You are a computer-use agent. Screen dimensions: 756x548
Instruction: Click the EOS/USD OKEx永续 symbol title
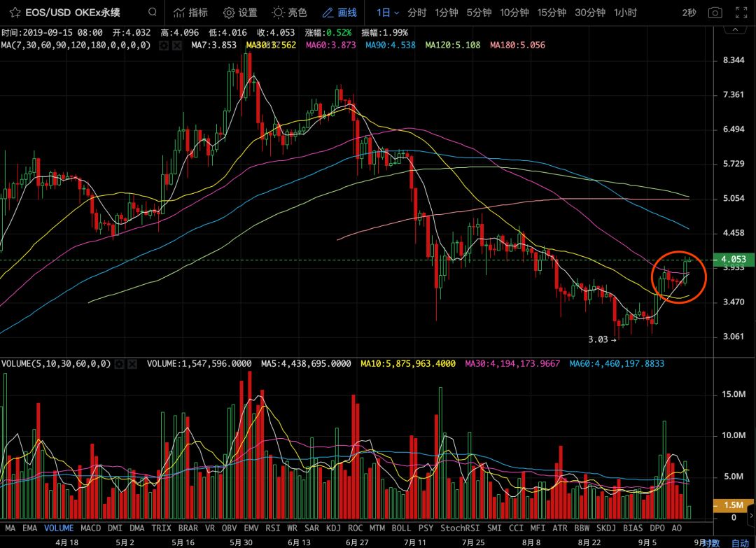pos(72,13)
